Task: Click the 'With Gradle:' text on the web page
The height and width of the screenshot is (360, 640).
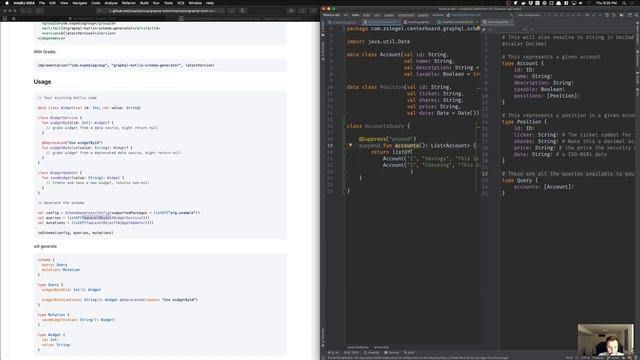Action: click(44, 52)
